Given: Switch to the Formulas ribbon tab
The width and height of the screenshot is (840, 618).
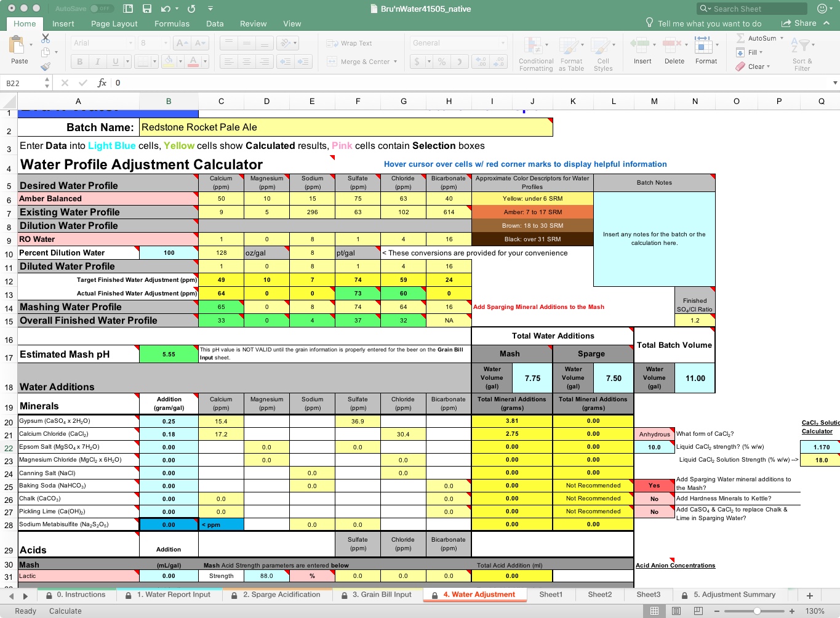Looking at the screenshot, I should click(172, 23).
